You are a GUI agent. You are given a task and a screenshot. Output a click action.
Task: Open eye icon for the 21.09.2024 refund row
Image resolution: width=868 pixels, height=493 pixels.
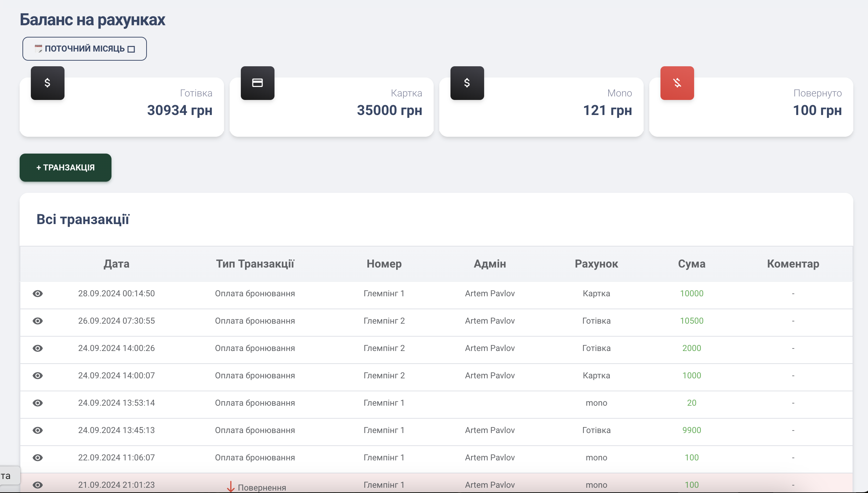pyautogui.click(x=38, y=485)
